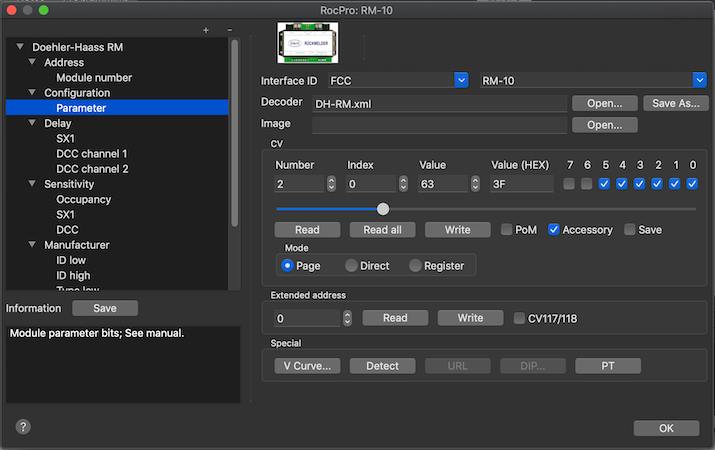Click the plus icon above the tree

tap(206, 31)
